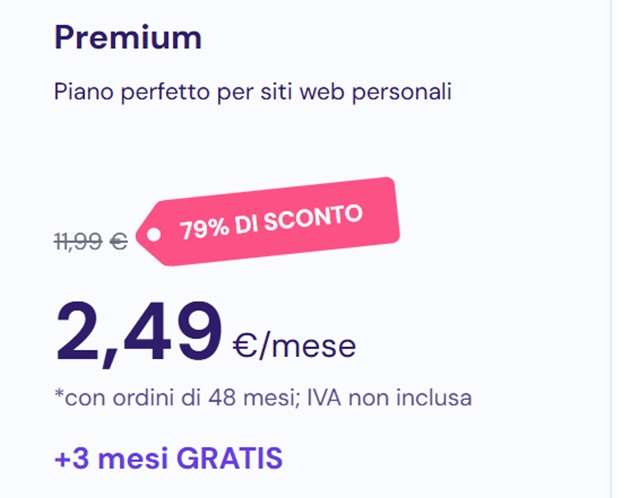
Task: Click the footnote starting with con ordini
Action: [x=263, y=398]
